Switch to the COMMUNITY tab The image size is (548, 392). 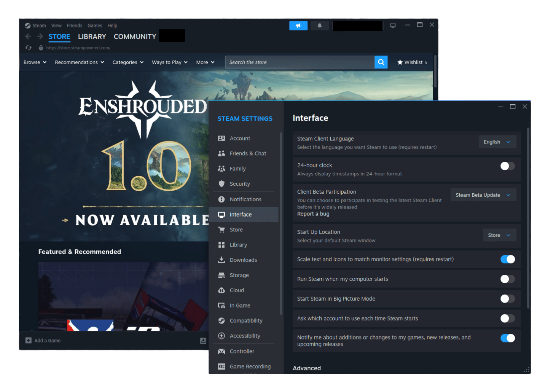pos(135,37)
